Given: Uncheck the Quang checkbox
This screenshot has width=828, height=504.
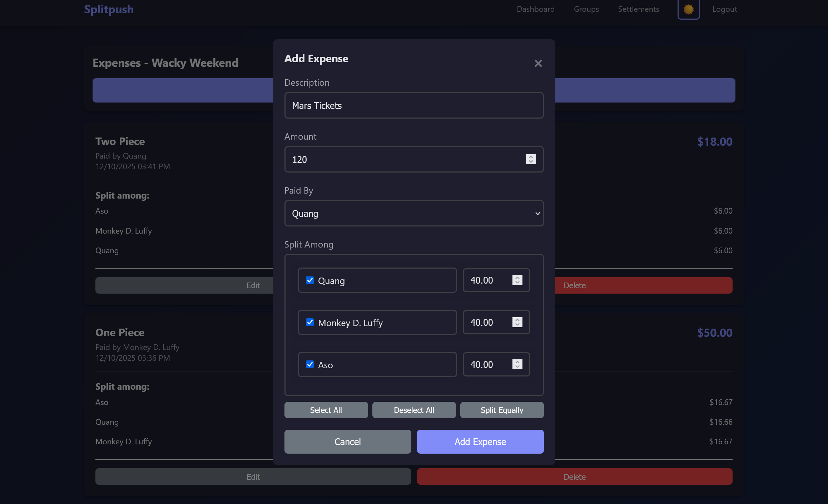Looking at the screenshot, I should 310,280.
